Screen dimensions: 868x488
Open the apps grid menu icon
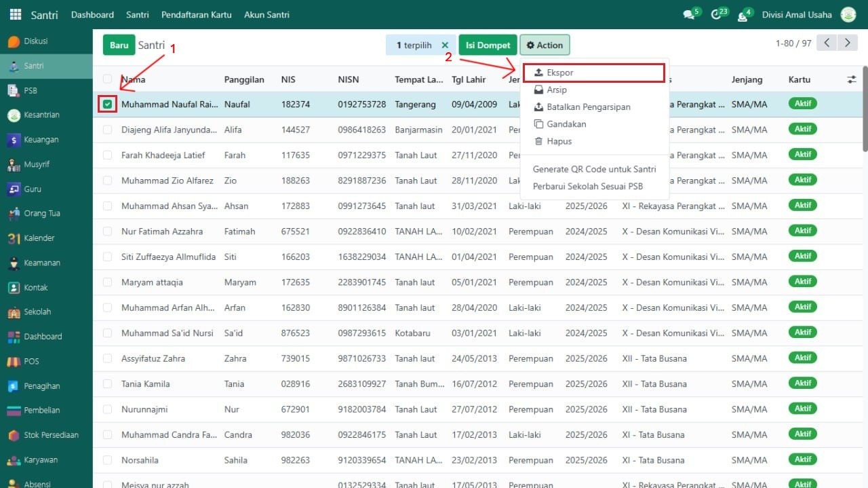click(x=15, y=14)
